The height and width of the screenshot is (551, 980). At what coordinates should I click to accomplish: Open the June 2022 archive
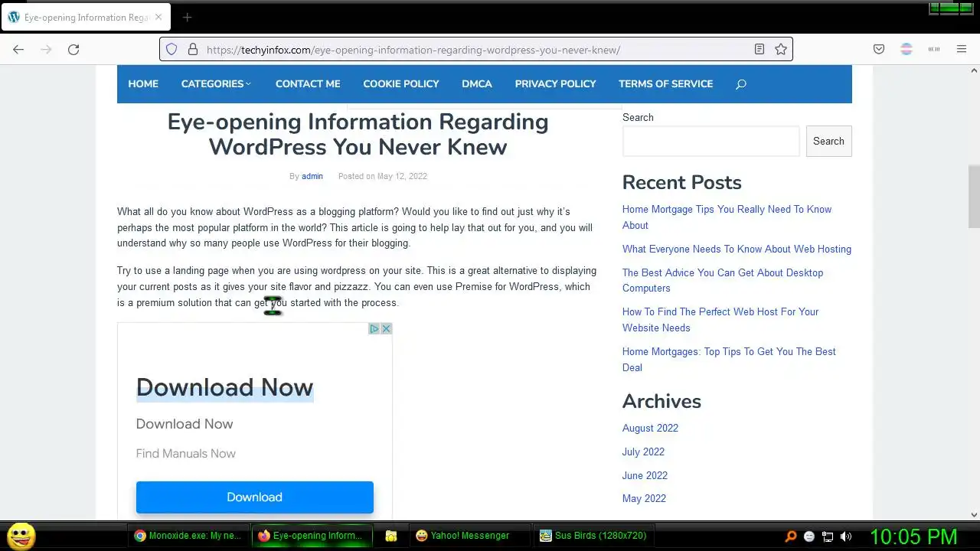[x=645, y=475]
